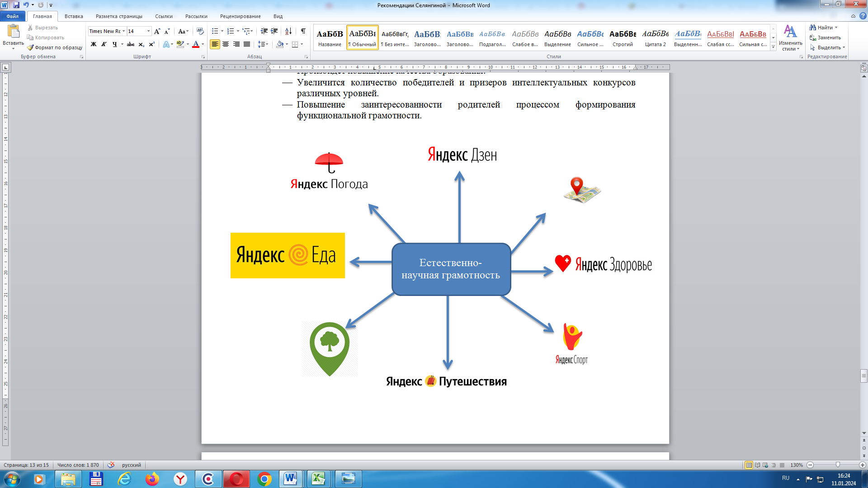
Task: Enable center paragraph alignment
Action: click(x=226, y=44)
